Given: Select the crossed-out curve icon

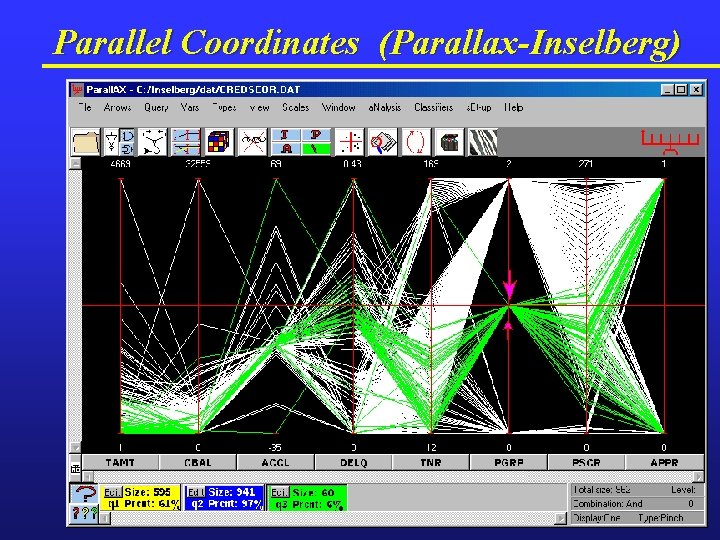Looking at the screenshot, I should 253,142.
